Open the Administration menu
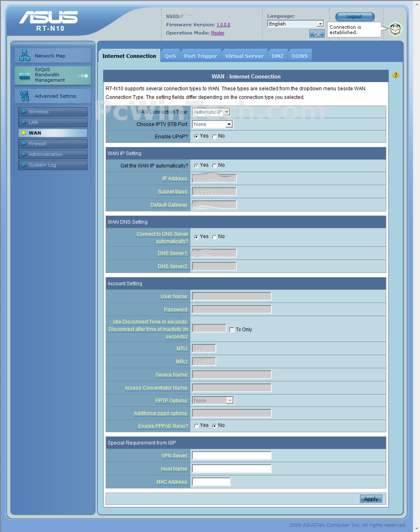 [53, 154]
